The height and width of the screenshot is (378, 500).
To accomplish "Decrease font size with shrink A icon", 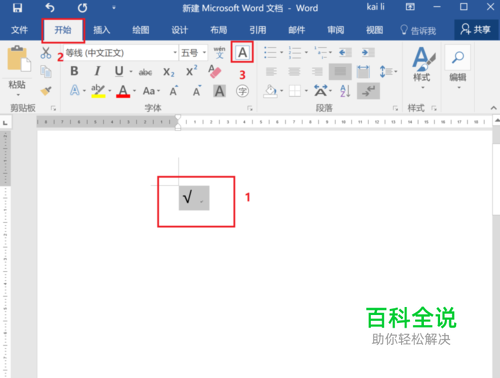I will pyautogui.click(x=197, y=90).
